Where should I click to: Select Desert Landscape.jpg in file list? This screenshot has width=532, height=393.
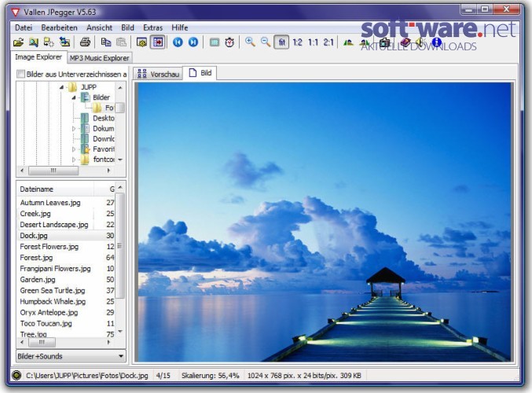[54, 225]
